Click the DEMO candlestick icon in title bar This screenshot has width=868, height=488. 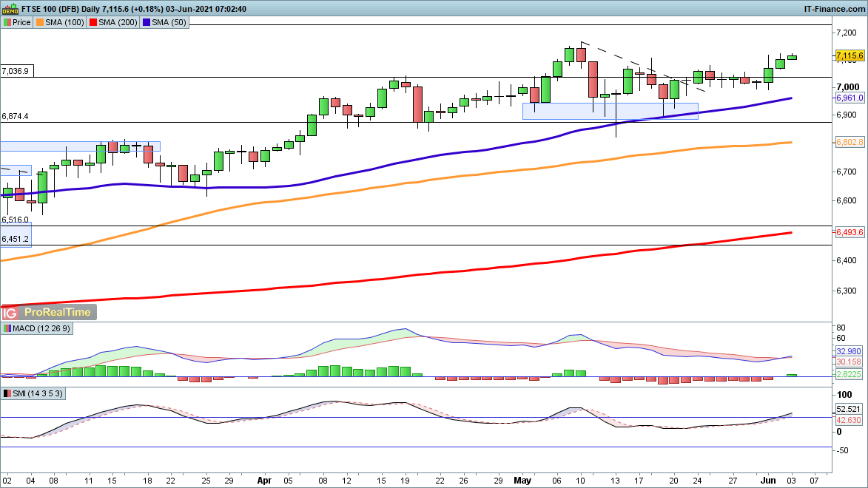point(10,9)
